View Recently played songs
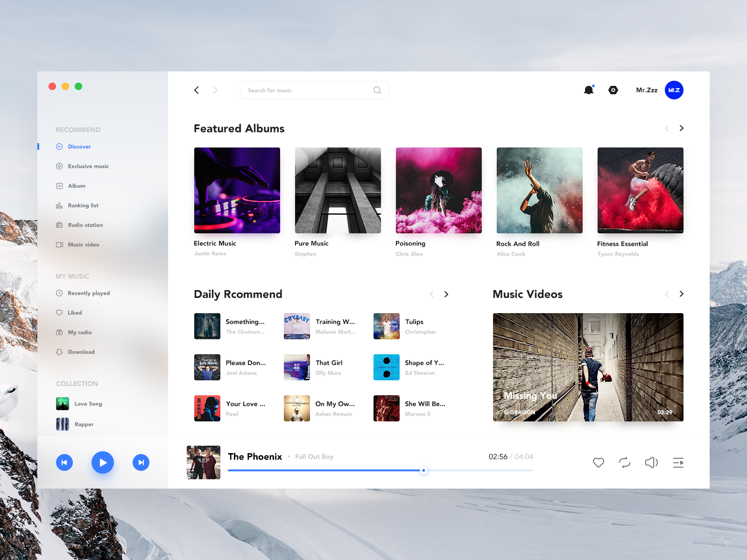The height and width of the screenshot is (560, 747). point(88,293)
